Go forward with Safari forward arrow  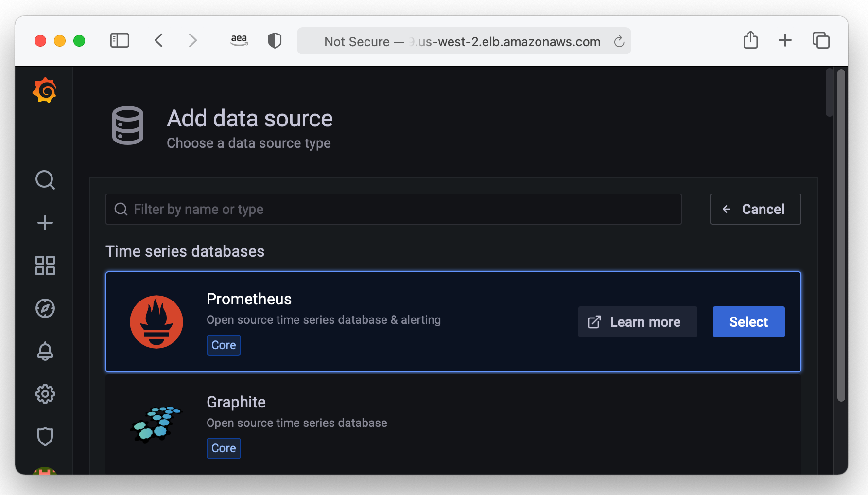click(193, 40)
